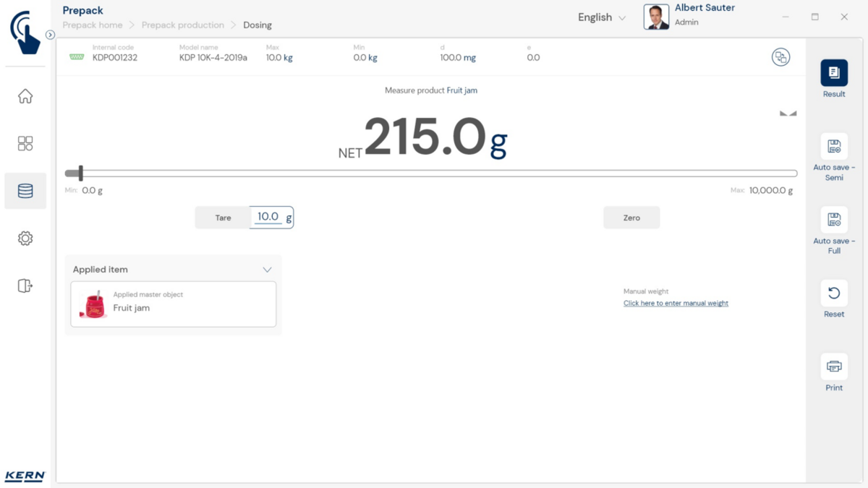Open settings gear in sidebar
The width and height of the screenshot is (868, 488).
click(x=25, y=239)
